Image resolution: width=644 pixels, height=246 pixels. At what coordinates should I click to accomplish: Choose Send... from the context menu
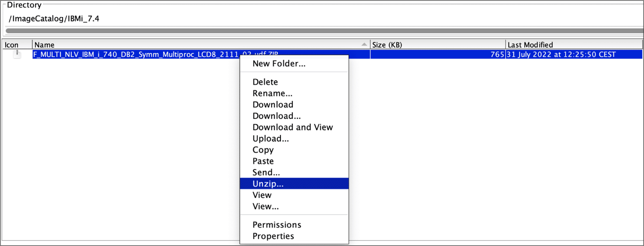pos(266,173)
